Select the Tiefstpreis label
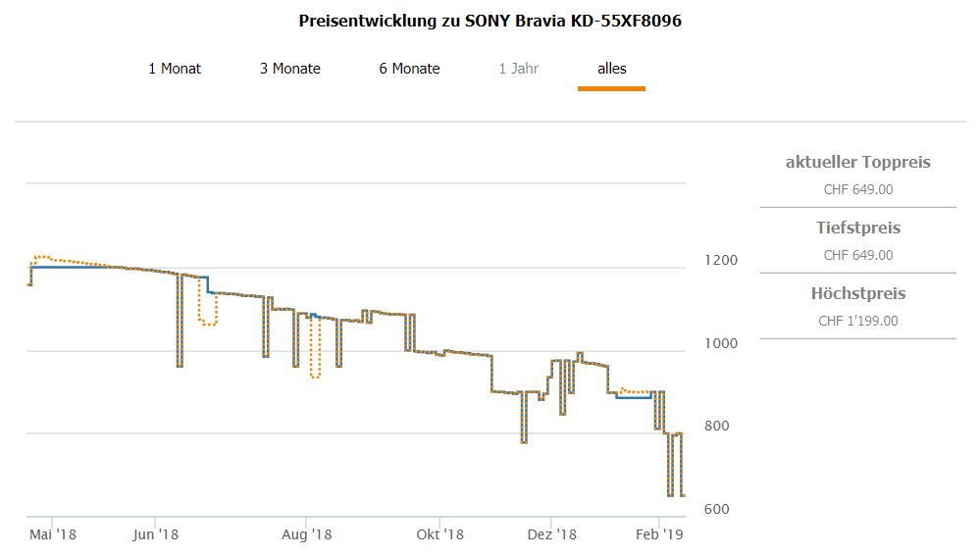The width and height of the screenshot is (980, 557). click(857, 228)
